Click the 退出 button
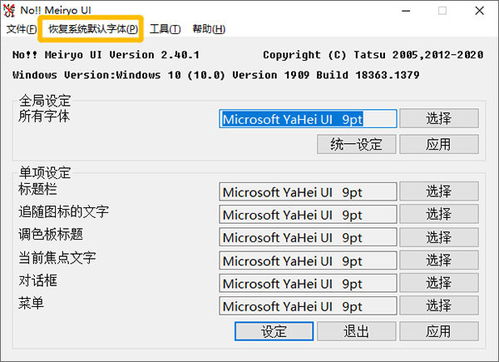The image size is (499, 362). coord(356,331)
